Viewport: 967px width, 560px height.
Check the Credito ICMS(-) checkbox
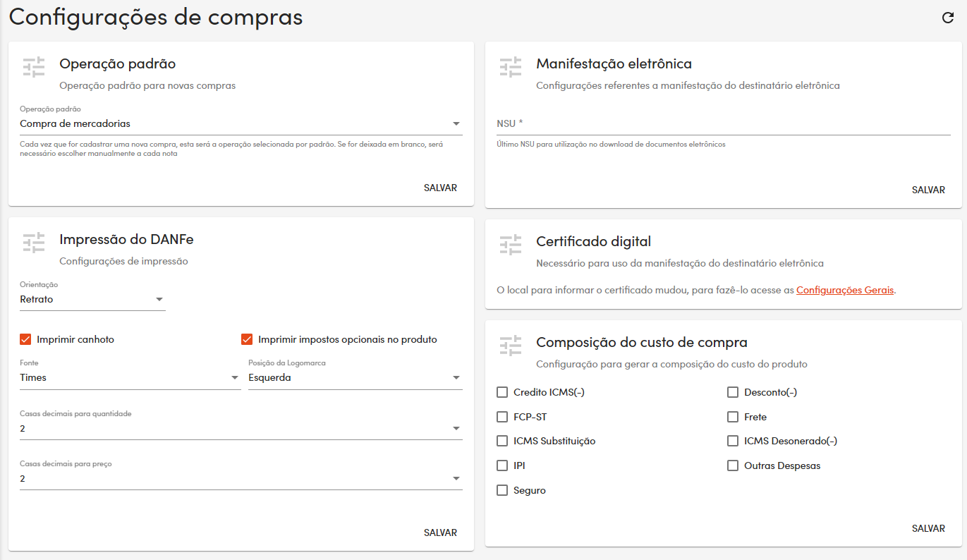502,392
